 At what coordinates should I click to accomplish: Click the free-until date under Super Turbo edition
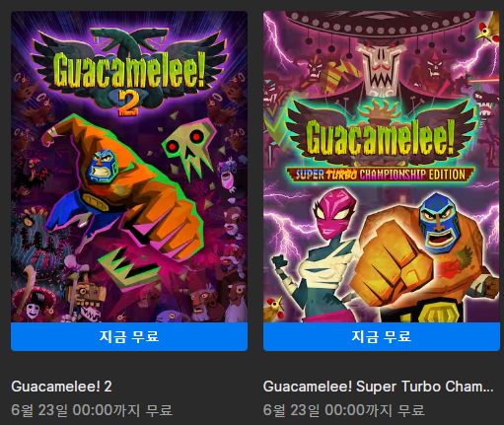pyautogui.click(x=344, y=410)
